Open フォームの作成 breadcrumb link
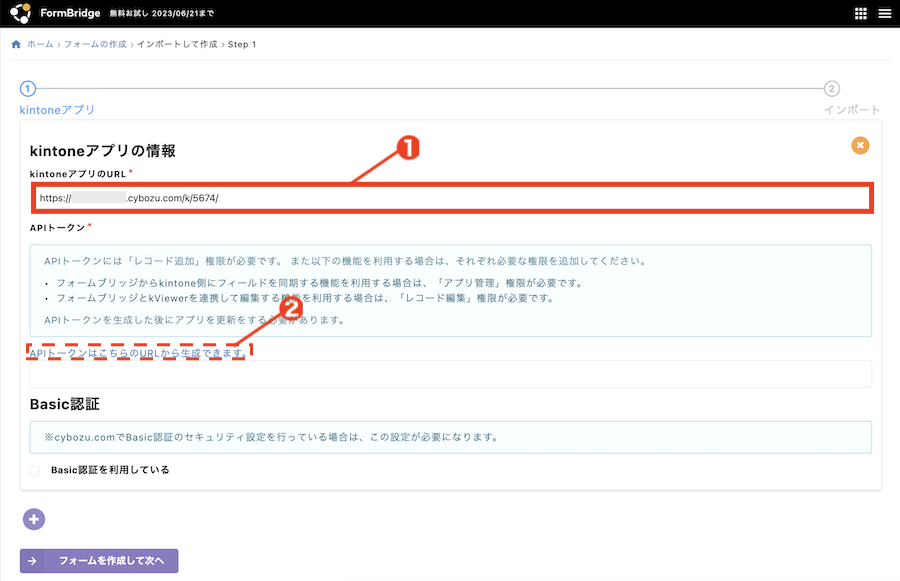Image resolution: width=900 pixels, height=581 pixels. click(x=95, y=44)
